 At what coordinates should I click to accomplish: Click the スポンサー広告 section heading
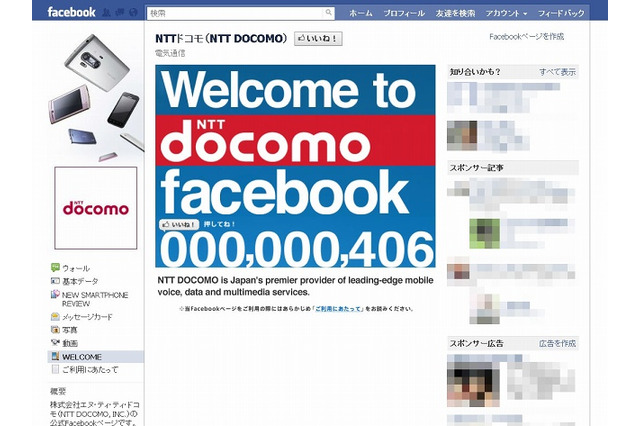[x=477, y=344]
